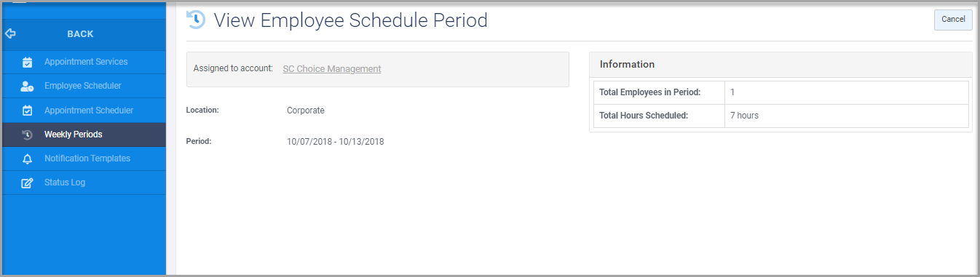980x277 pixels.
Task: Click the 7 hours value cell
Action: point(846,116)
